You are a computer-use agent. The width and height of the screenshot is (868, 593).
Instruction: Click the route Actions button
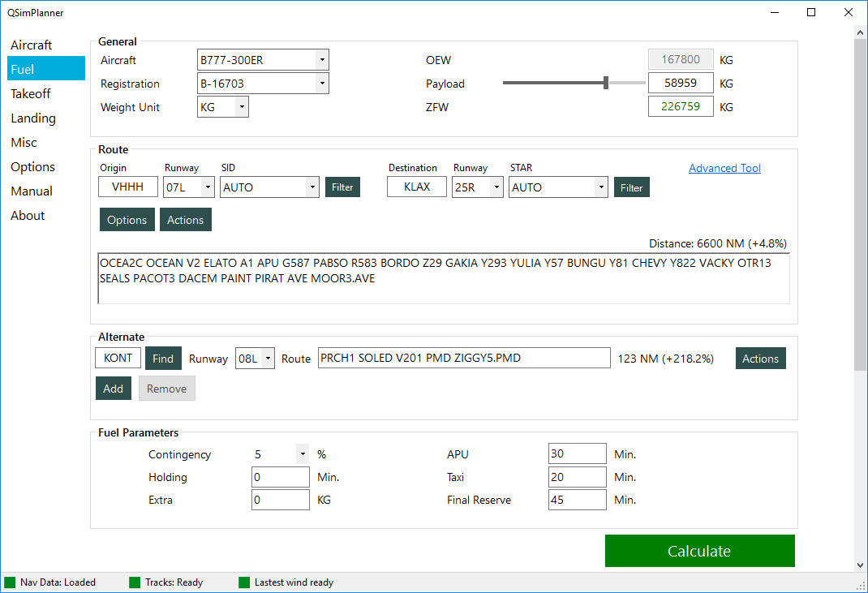(186, 220)
